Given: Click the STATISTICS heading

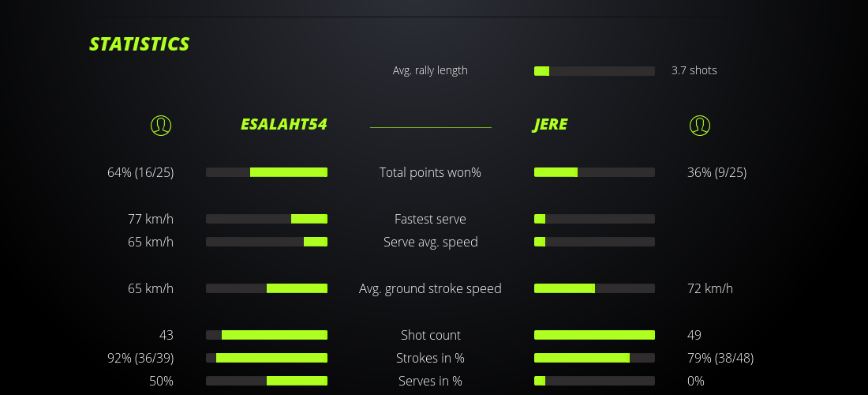Looking at the screenshot, I should [x=139, y=44].
